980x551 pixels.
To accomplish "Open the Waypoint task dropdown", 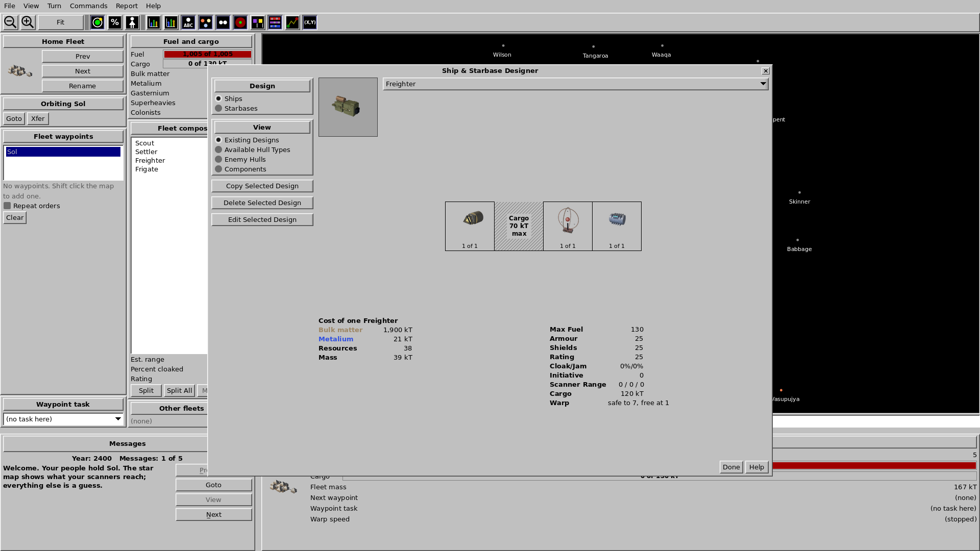I will [x=63, y=419].
